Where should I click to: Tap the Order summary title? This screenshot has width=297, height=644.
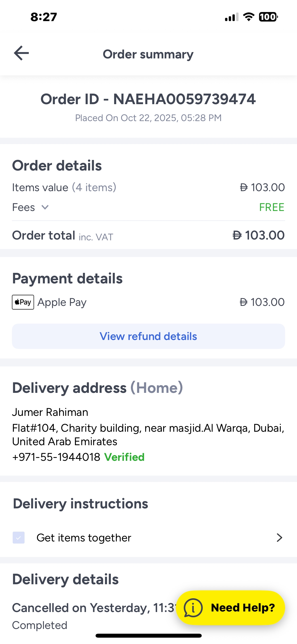pyautogui.click(x=148, y=54)
